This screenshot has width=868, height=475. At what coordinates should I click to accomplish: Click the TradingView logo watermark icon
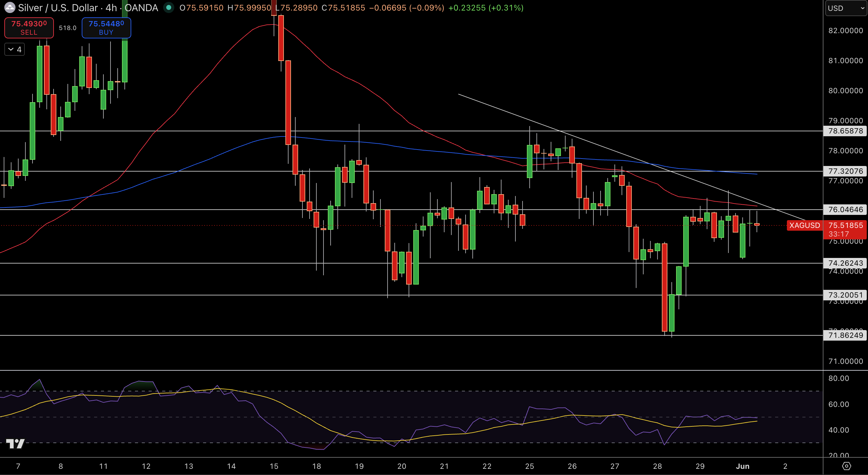15,443
